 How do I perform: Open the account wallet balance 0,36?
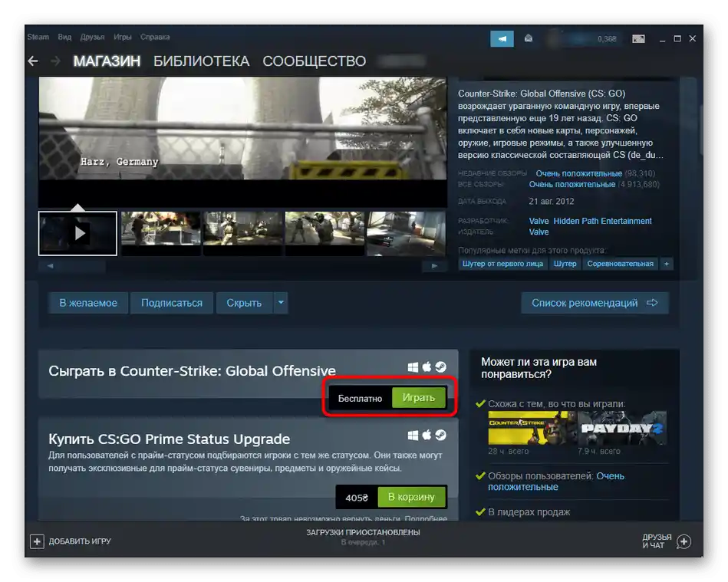pyautogui.click(x=607, y=39)
